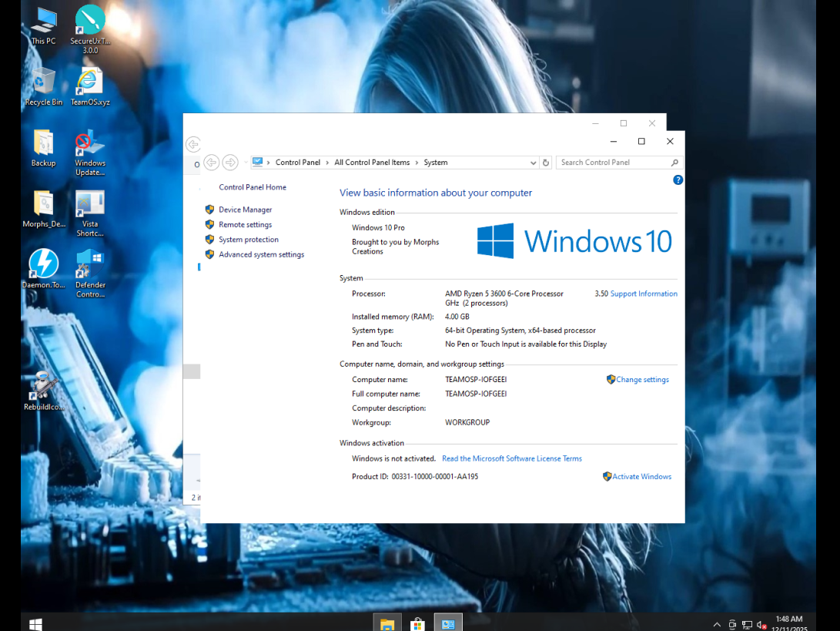Select the Morphs_De... folder icon
This screenshot has width=840, height=631.
click(x=43, y=209)
